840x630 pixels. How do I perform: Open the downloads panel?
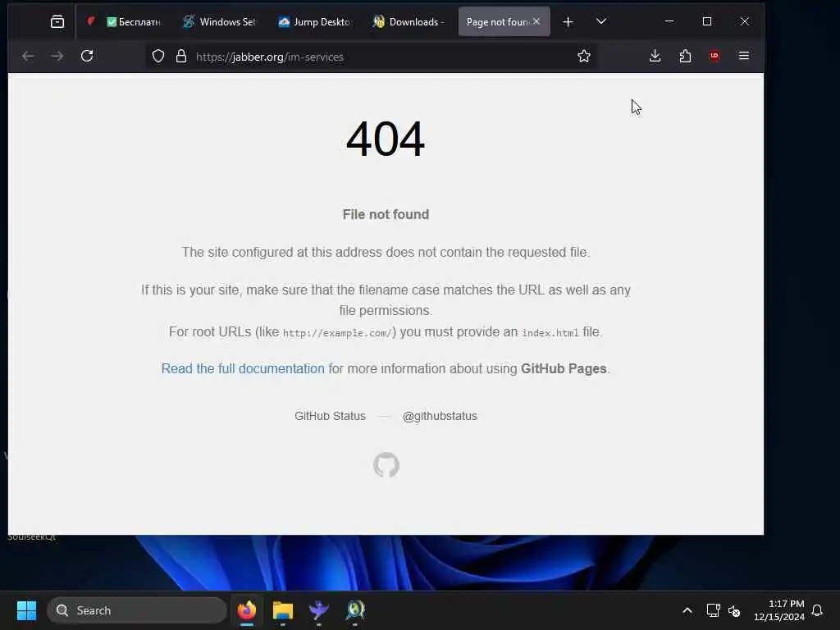coord(655,56)
